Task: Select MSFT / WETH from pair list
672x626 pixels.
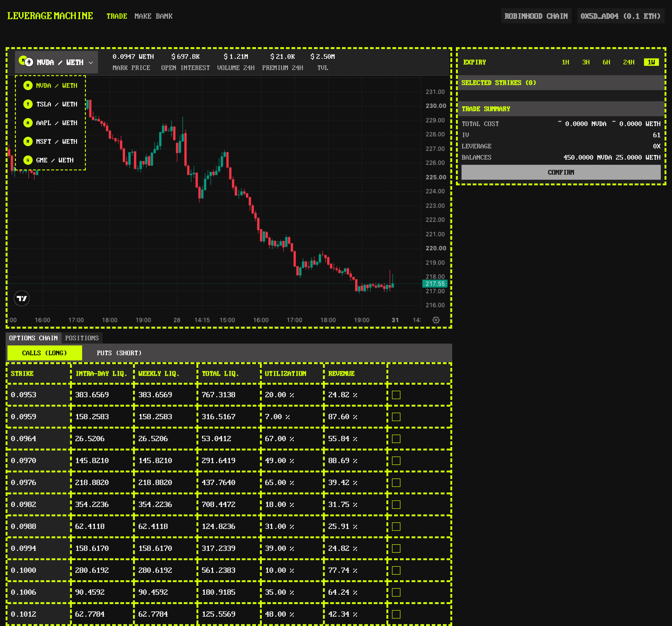Action: [50, 141]
